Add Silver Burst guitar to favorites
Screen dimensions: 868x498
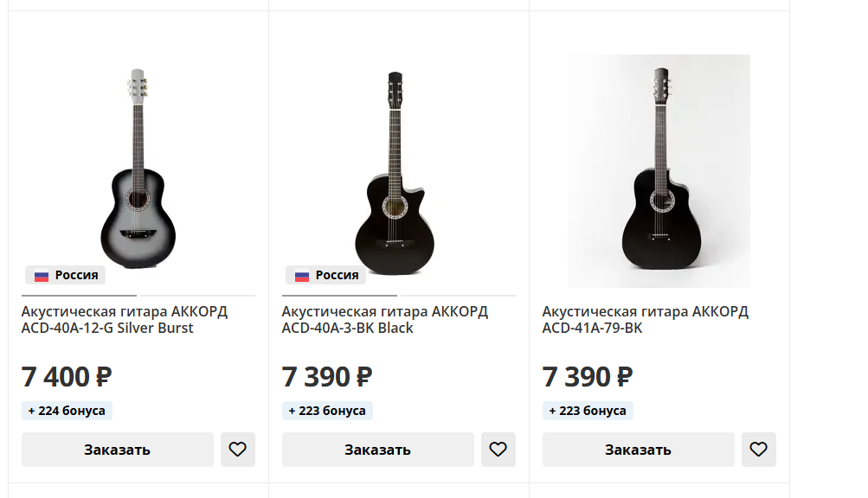point(238,450)
